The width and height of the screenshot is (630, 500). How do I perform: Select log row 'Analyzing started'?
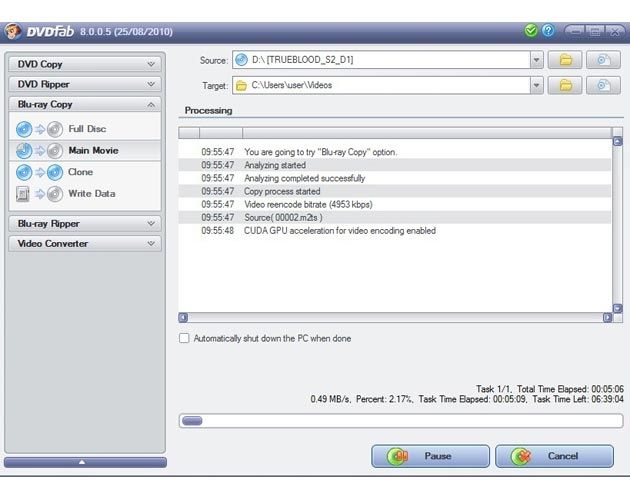coord(395,165)
